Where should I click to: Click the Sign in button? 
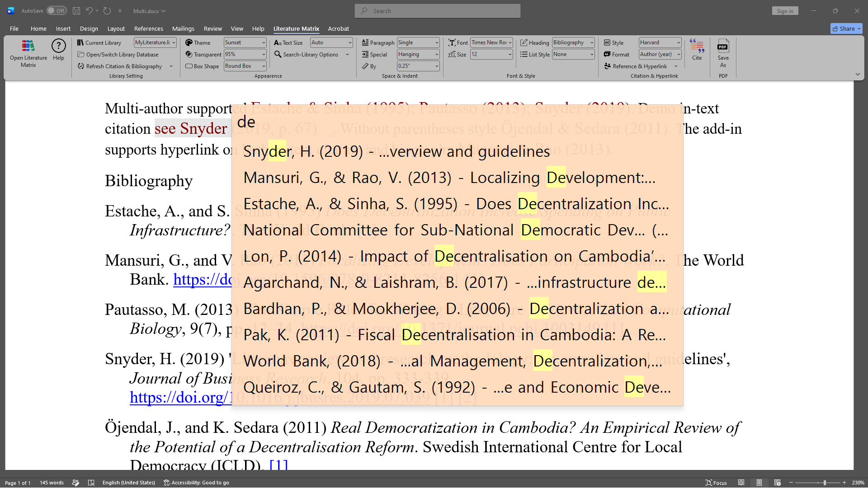click(x=785, y=11)
